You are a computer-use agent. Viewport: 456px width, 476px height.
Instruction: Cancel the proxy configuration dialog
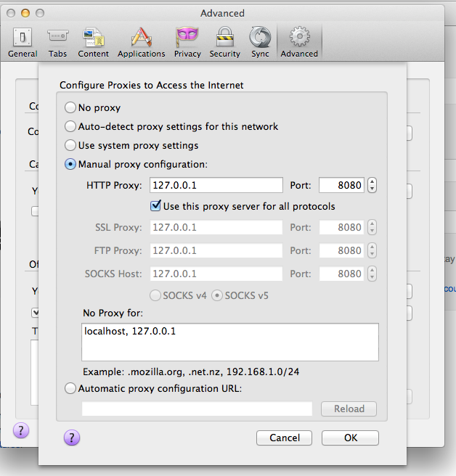(284, 438)
